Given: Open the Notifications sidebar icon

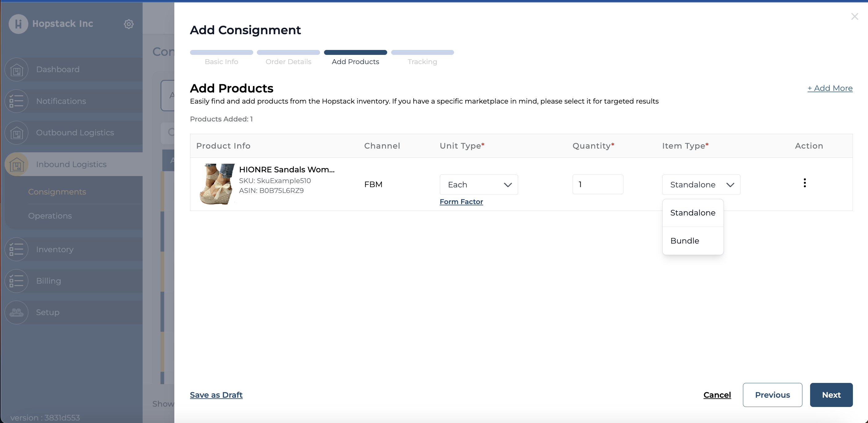Looking at the screenshot, I should pyautogui.click(x=17, y=101).
